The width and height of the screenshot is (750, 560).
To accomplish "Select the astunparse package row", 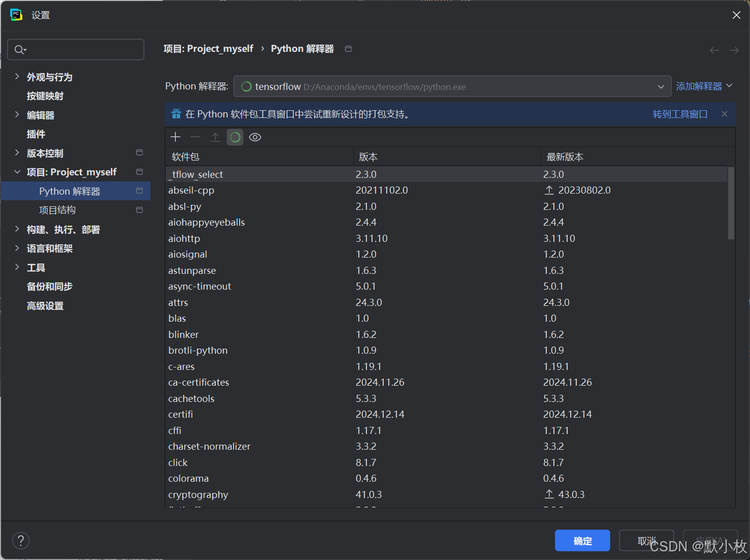I will (x=447, y=270).
